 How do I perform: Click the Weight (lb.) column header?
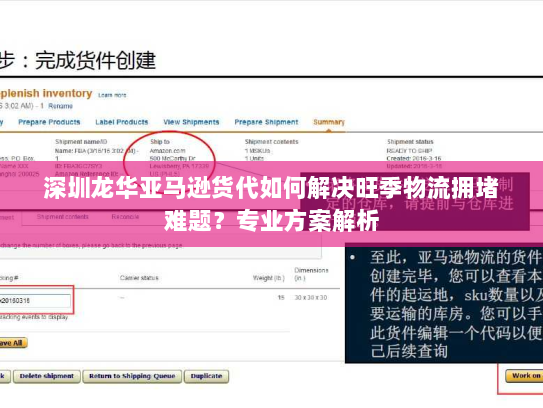[x=268, y=278]
